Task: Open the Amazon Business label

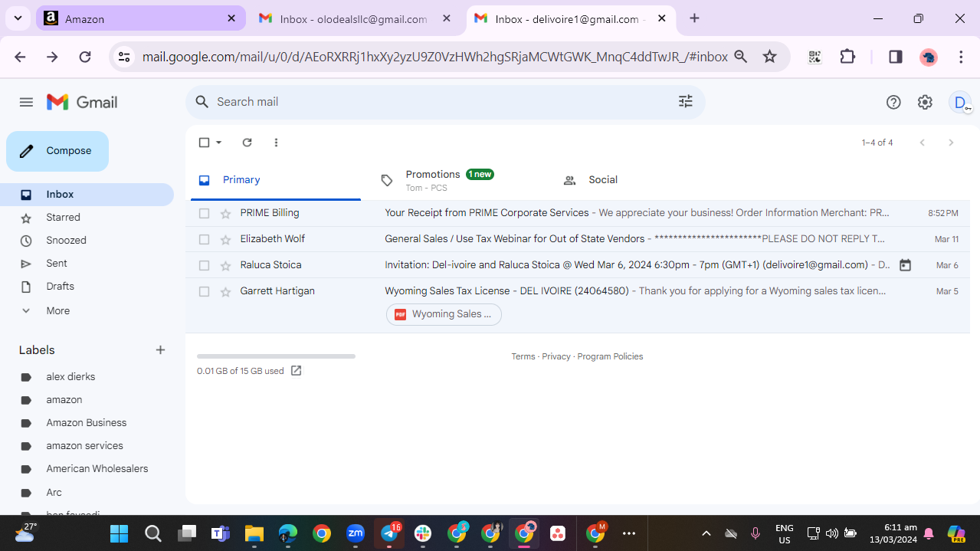Action: click(x=87, y=423)
